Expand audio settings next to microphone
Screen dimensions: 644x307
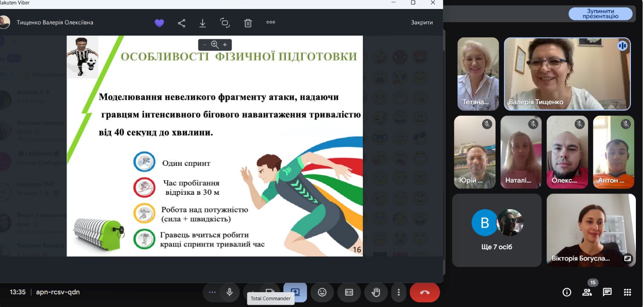tap(212, 292)
